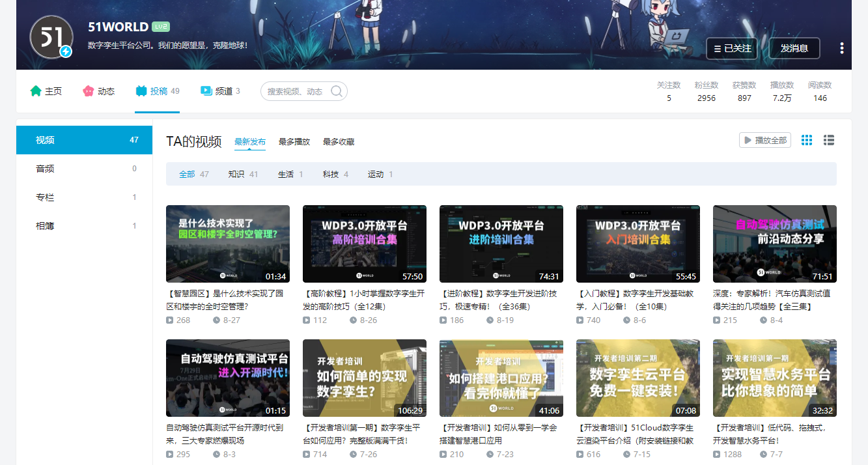Click the 粉丝数 2956 stat

pyautogui.click(x=707, y=91)
